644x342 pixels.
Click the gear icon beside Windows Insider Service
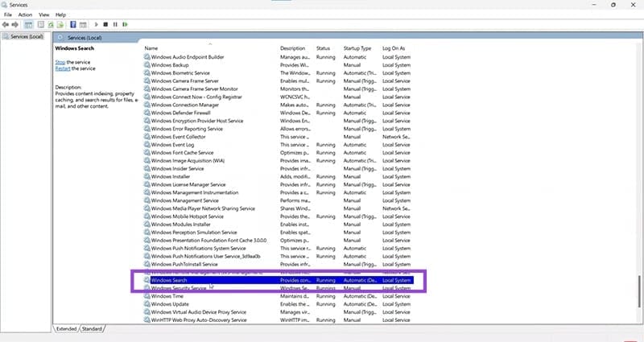point(147,169)
